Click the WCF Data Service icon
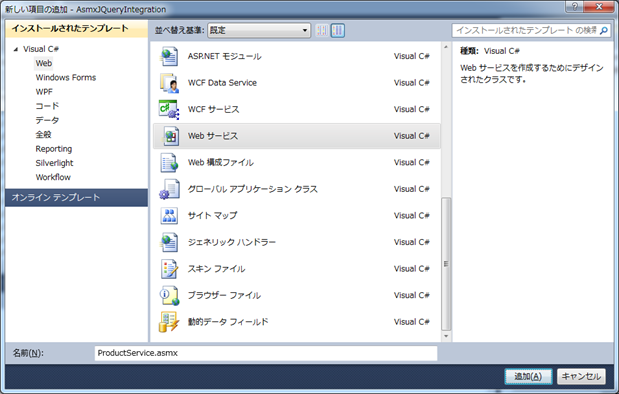This screenshot has height=394, width=619. point(169,83)
